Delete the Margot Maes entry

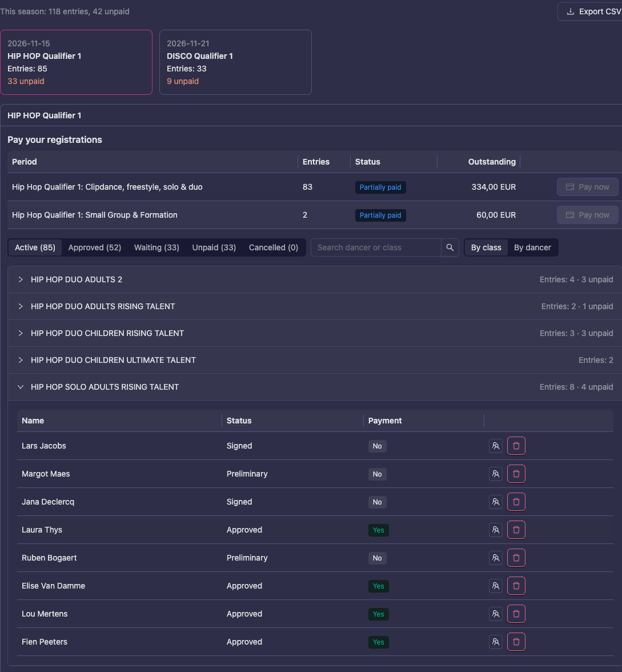click(x=516, y=474)
